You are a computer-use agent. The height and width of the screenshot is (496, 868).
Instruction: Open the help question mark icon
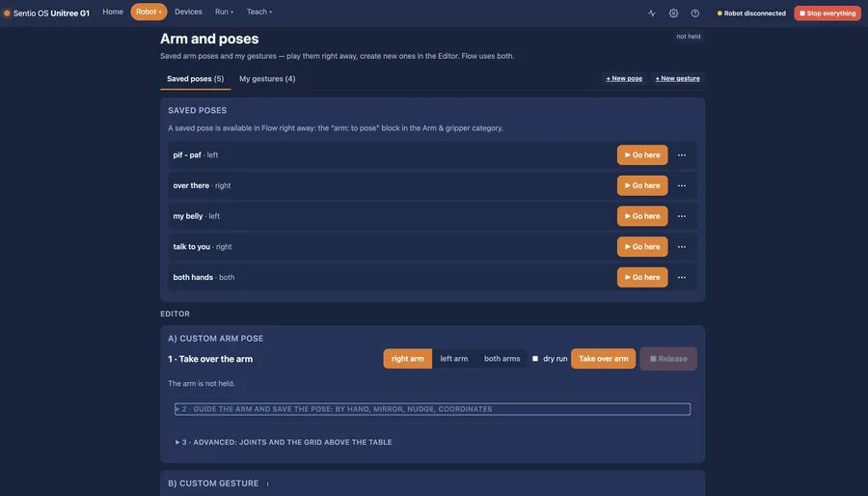[694, 14]
